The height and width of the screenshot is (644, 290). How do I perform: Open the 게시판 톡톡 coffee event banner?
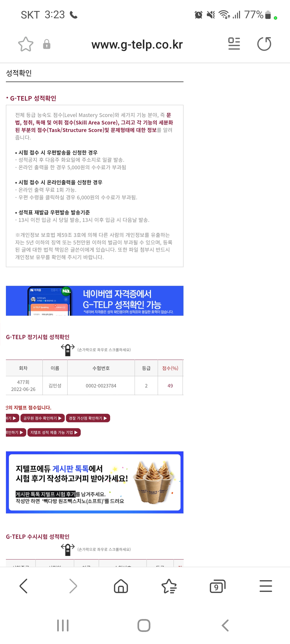point(95,482)
